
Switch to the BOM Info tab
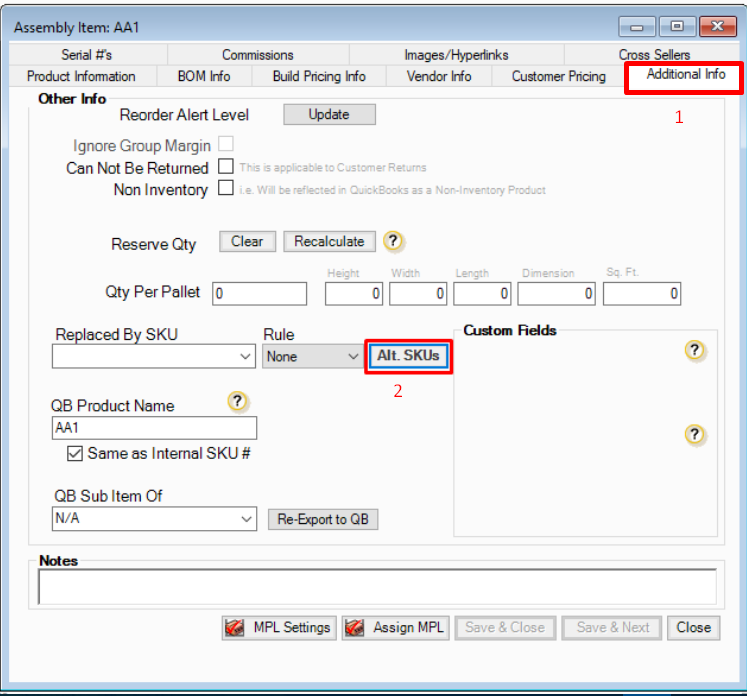pyautogui.click(x=203, y=76)
